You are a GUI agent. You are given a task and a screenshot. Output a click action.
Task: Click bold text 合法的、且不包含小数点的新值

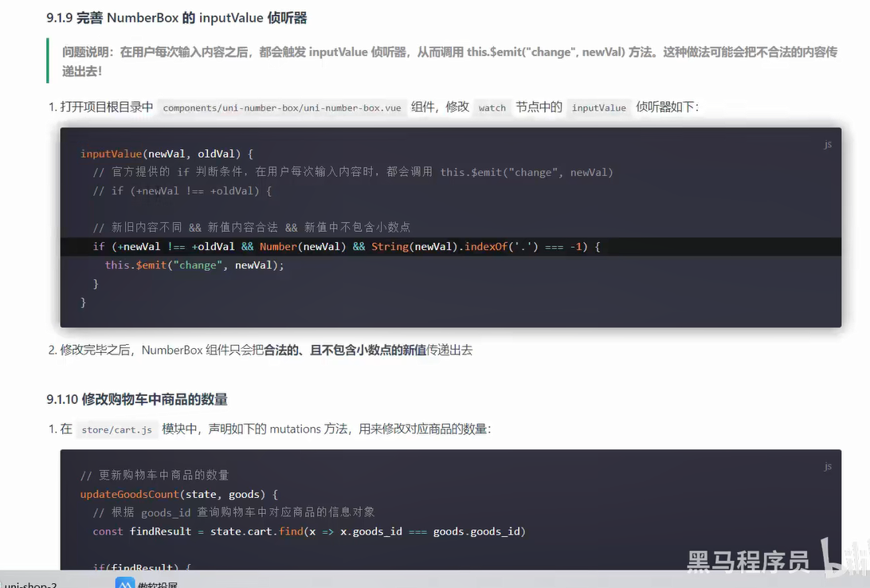345,350
